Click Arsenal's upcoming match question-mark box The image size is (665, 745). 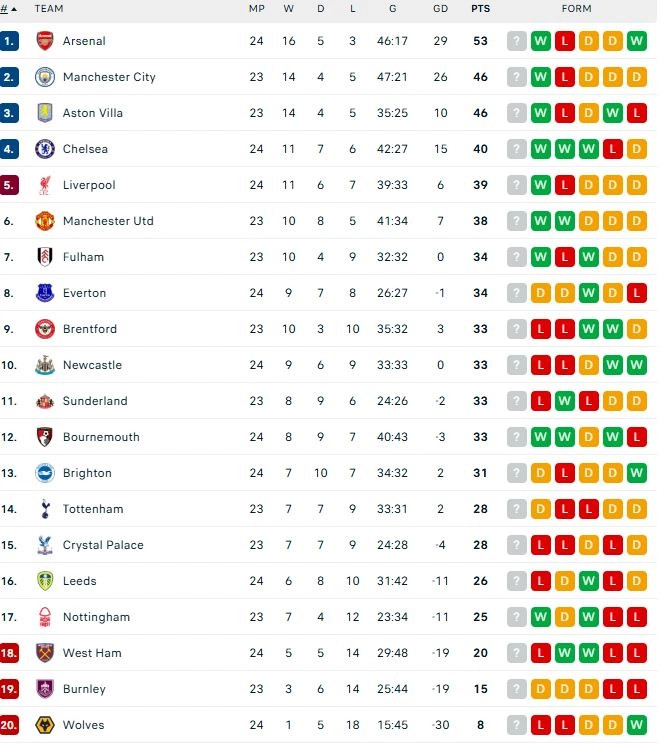click(517, 41)
